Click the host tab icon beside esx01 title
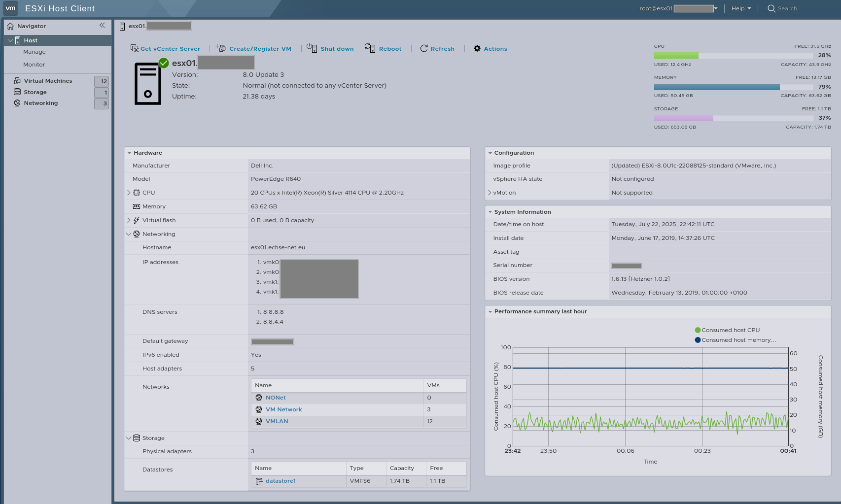The image size is (841, 504). tap(122, 26)
